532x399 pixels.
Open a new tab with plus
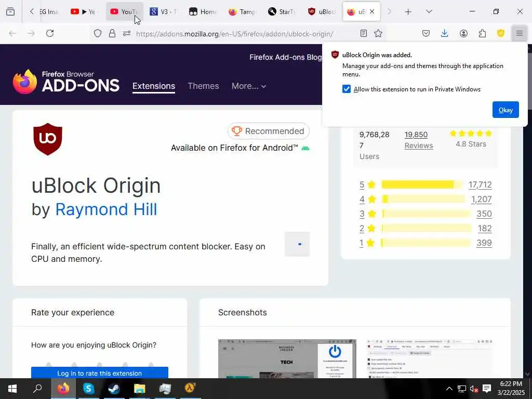coord(408,12)
